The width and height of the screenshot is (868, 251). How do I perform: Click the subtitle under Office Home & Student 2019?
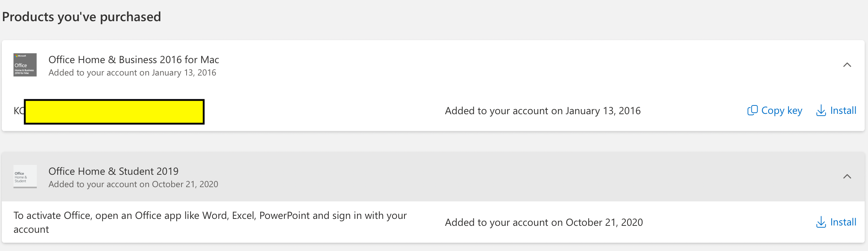tap(133, 184)
